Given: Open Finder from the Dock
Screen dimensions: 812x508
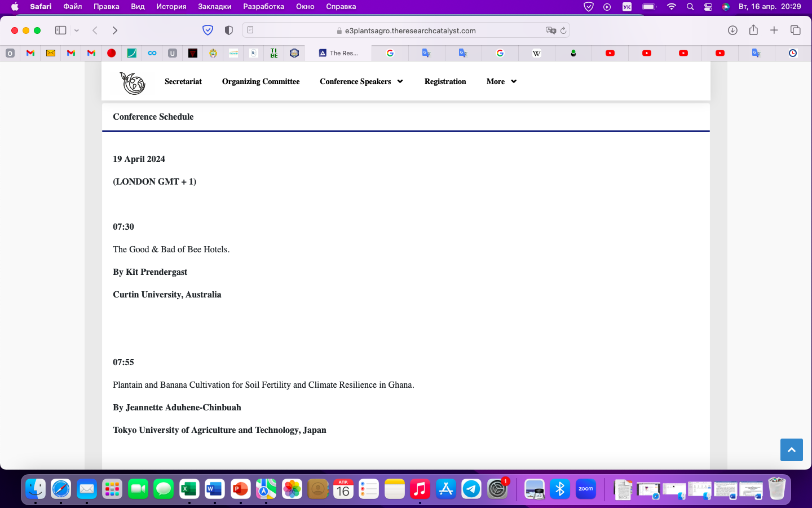Looking at the screenshot, I should 35,489.
